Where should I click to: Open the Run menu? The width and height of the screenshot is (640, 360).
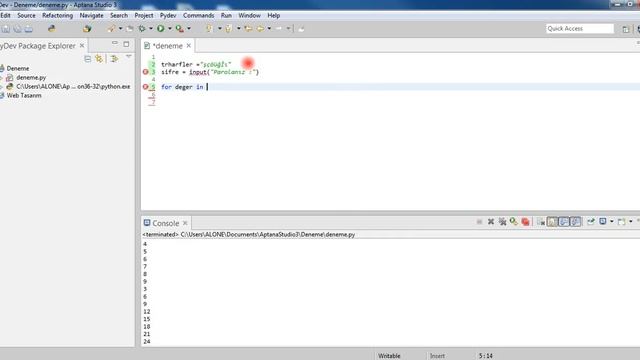[226, 16]
